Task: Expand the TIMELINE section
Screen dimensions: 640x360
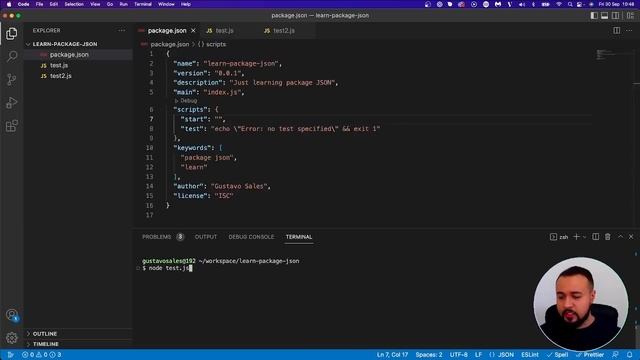Action: tap(45, 344)
